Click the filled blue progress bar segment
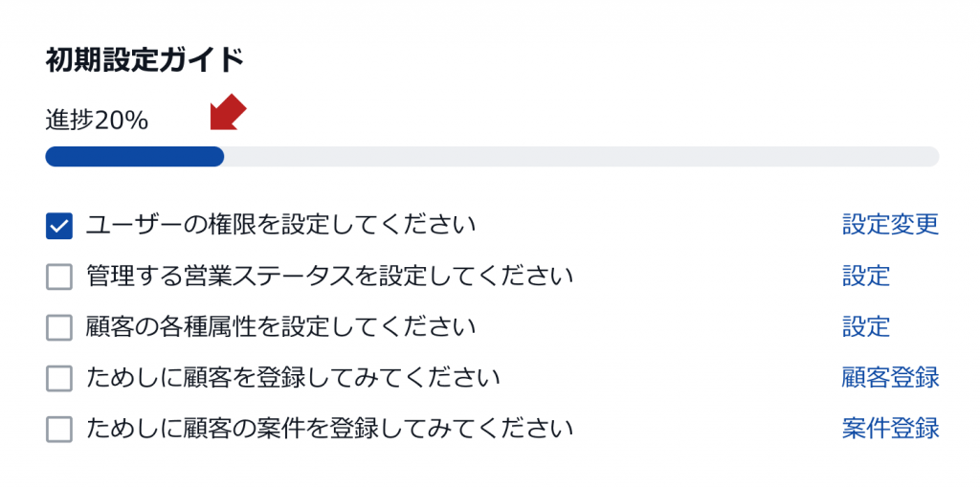The image size is (980, 488). point(134,157)
